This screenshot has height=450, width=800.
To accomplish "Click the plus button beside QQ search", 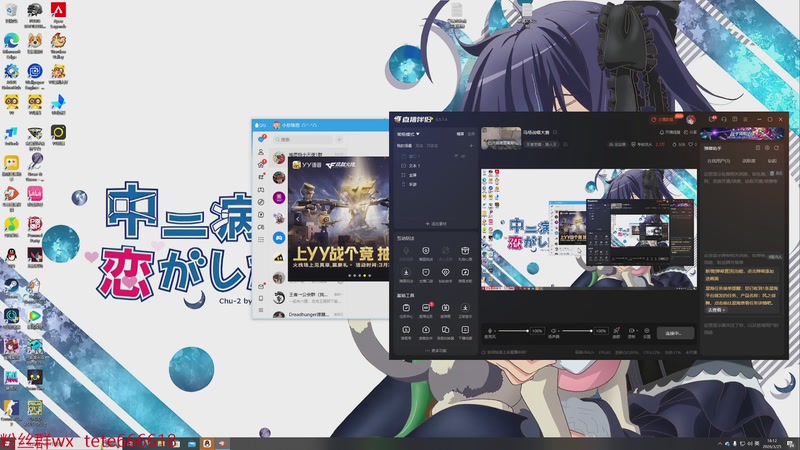I will coord(339,139).
